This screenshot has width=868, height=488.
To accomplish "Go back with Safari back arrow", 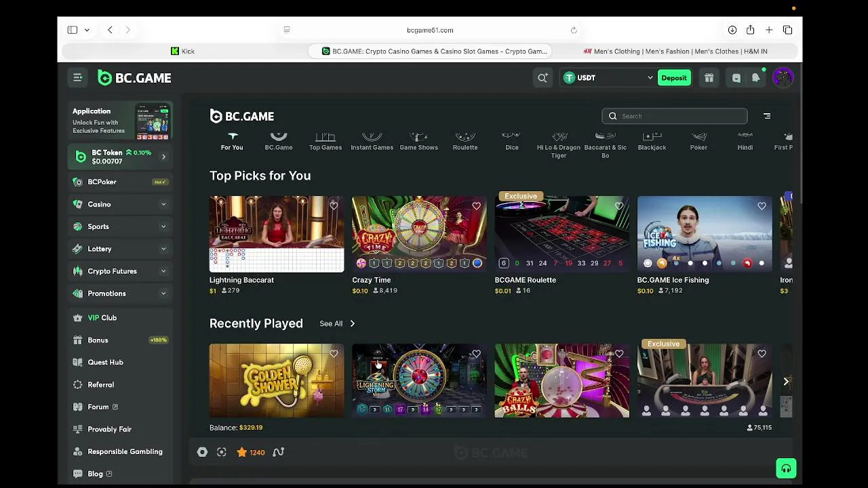I will click(x=110, y=30).
